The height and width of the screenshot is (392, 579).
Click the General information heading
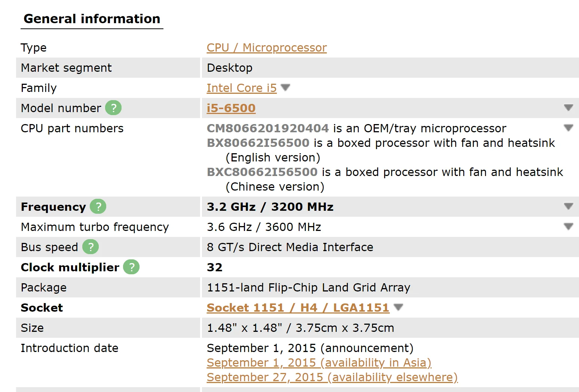[x=92, y=19]
